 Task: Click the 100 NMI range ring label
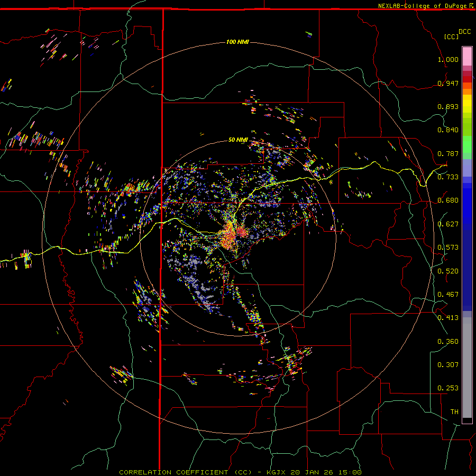(x=237, y=42)
